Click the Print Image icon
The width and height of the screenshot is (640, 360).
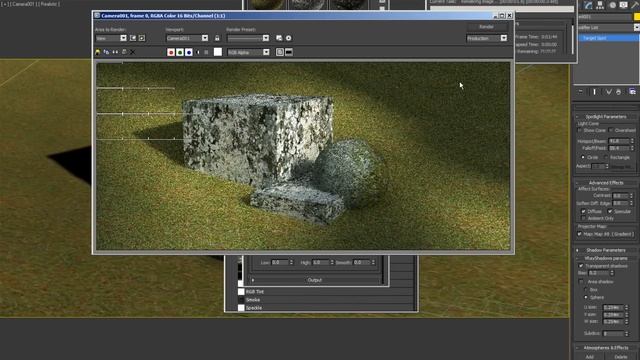click(x=124, y=52)
